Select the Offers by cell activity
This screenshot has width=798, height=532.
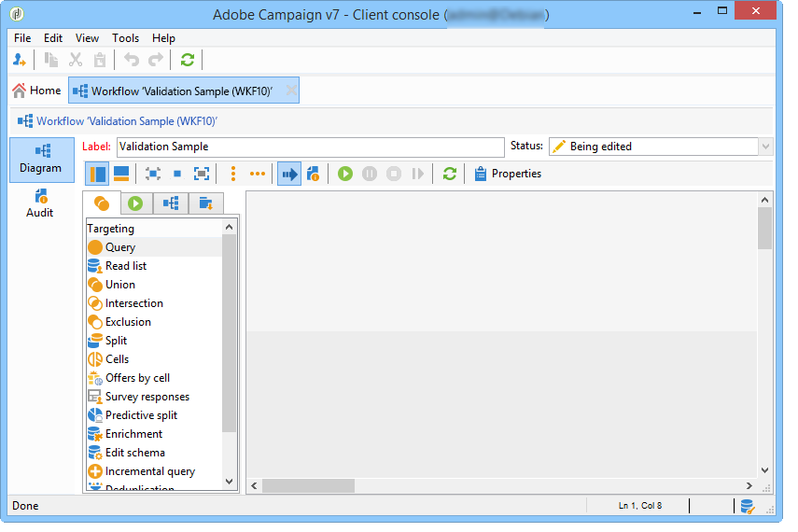[x=155, y=378]
